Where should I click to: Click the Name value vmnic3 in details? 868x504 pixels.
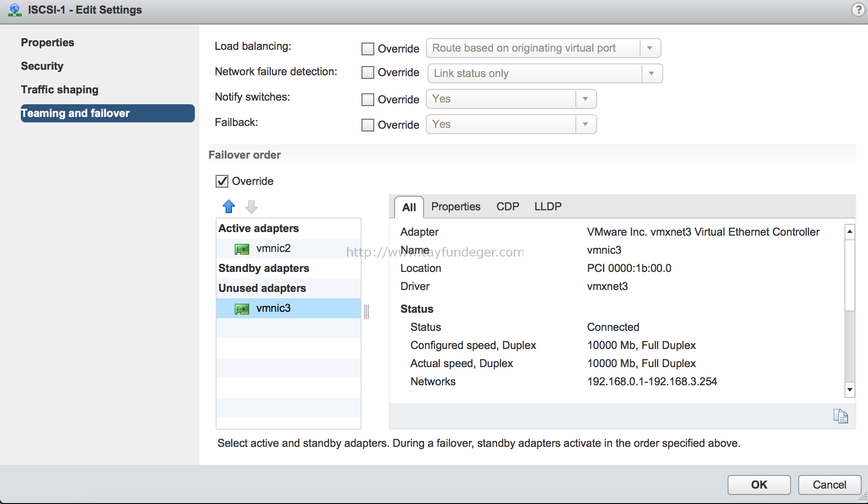604,250
